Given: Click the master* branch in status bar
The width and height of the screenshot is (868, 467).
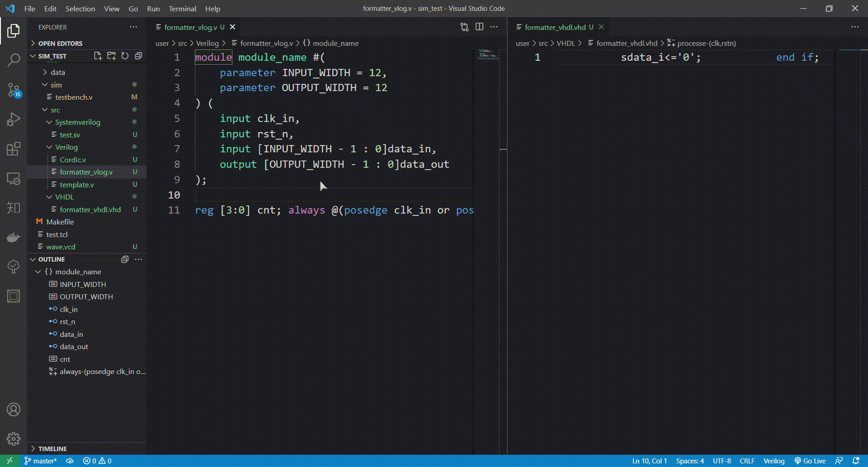Looking at the screenshot, I should pos(41,461).
